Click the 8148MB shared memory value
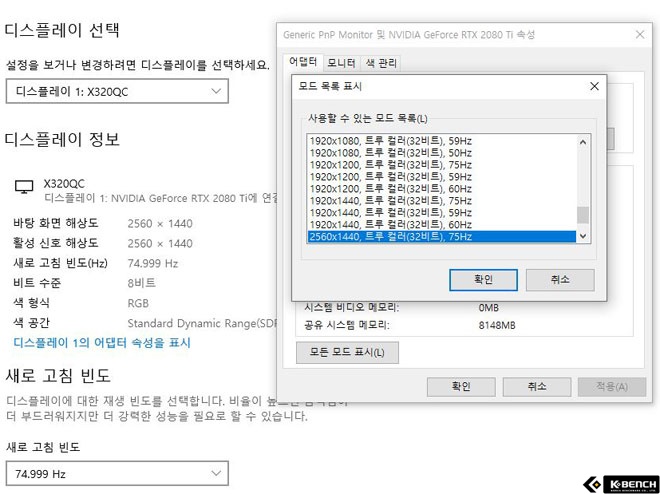660x494 pixels. pos(497,325)
